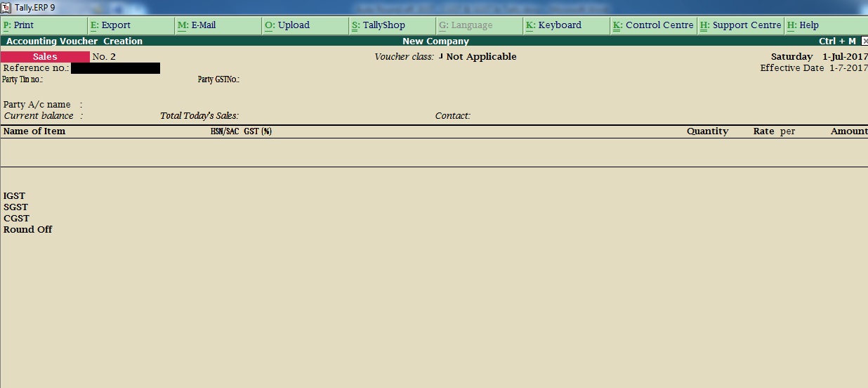Click the Name of Item column header
The image size is (868, 388).
coord(34,131)
